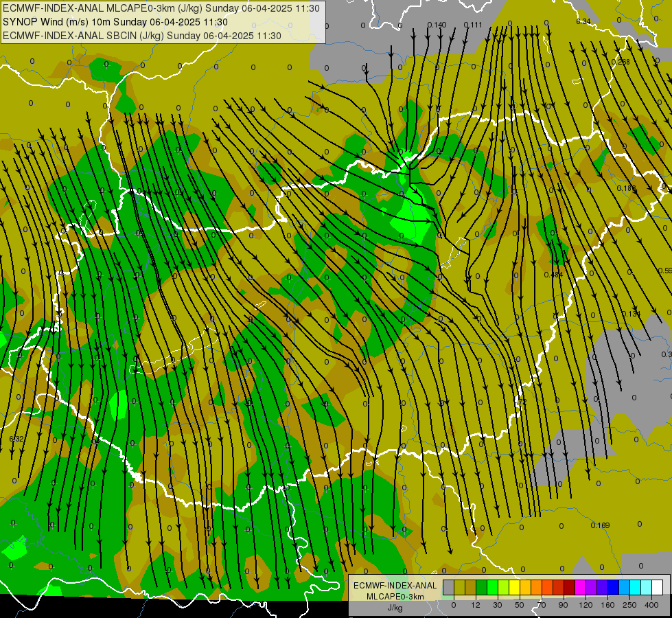The height and width of the screenshot is (618, 672).
Task: Click the legend tick label 160
Action: (607, 605)
